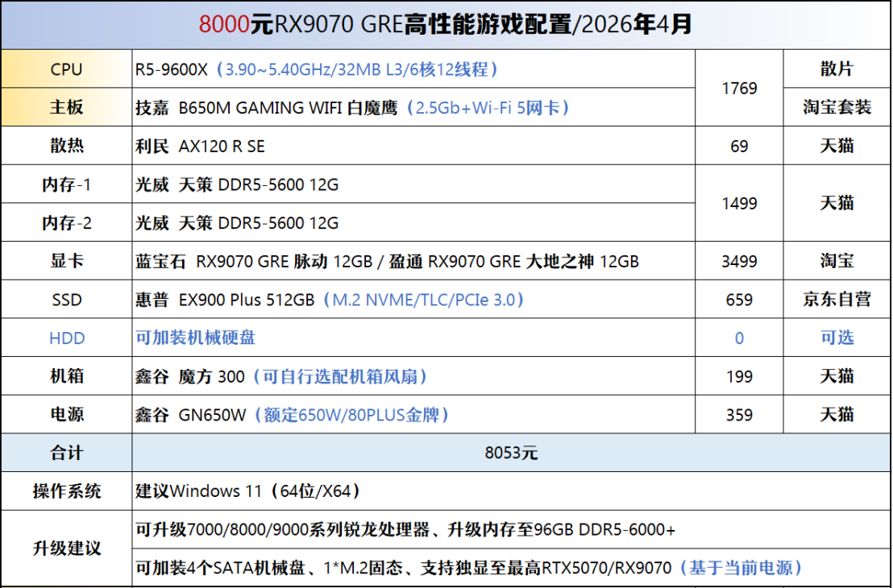This screenshot has height=588, width=893.
Task: Click the 可升级7000/8000/9000系列锐龙处理器 line
Action: pyautogui.click(x=512, y=529)
